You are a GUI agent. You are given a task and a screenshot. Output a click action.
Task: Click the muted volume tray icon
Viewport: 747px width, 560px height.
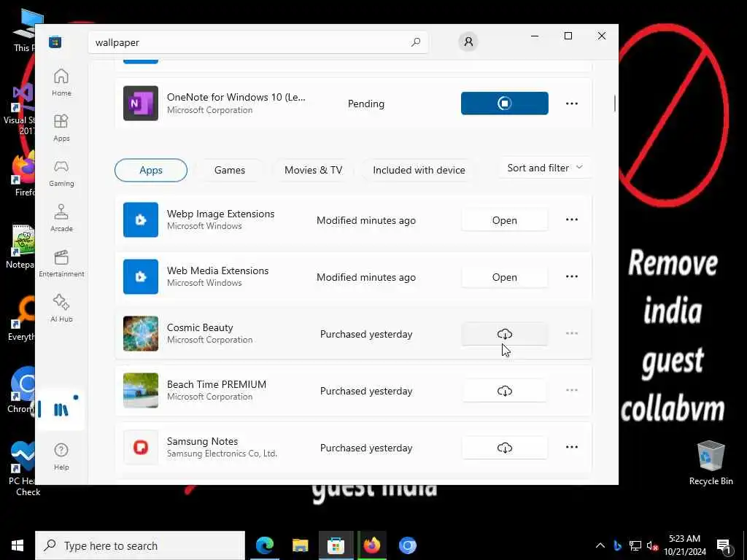click(653, 545)
